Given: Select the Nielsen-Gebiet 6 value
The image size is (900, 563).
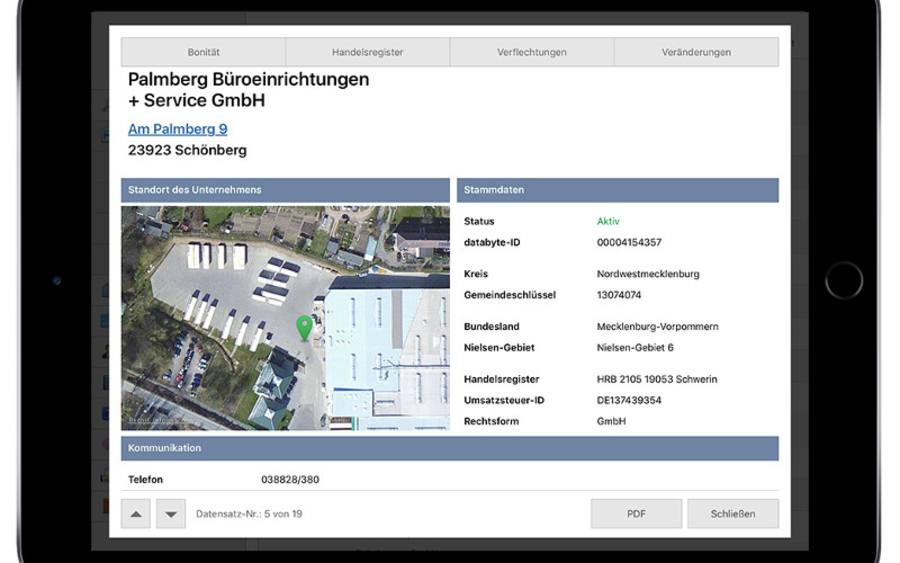Looking at the screenshot, I should tap(635, 348).
